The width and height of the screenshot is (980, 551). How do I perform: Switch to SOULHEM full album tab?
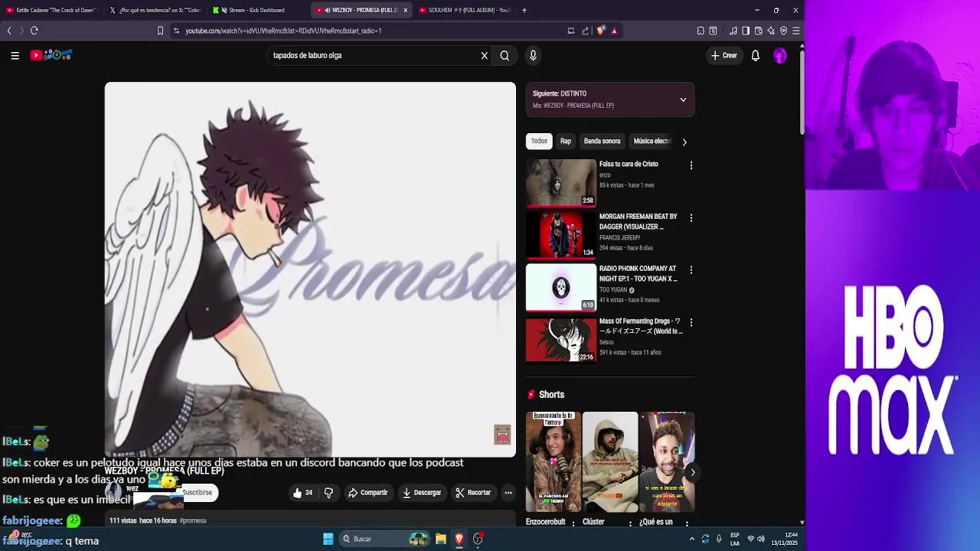[465, 10]
